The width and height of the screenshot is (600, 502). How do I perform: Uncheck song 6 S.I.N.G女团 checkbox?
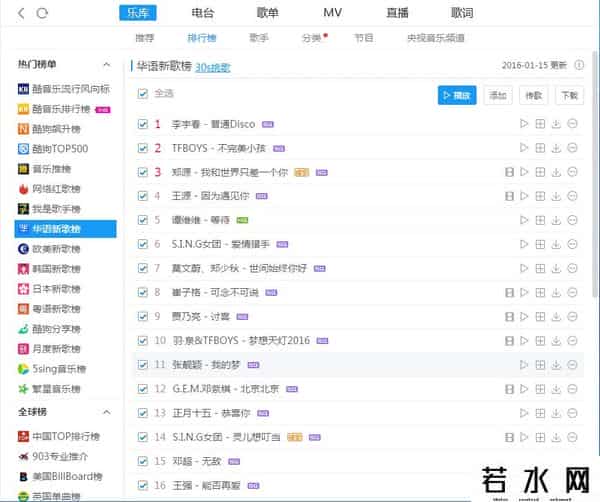143,244
